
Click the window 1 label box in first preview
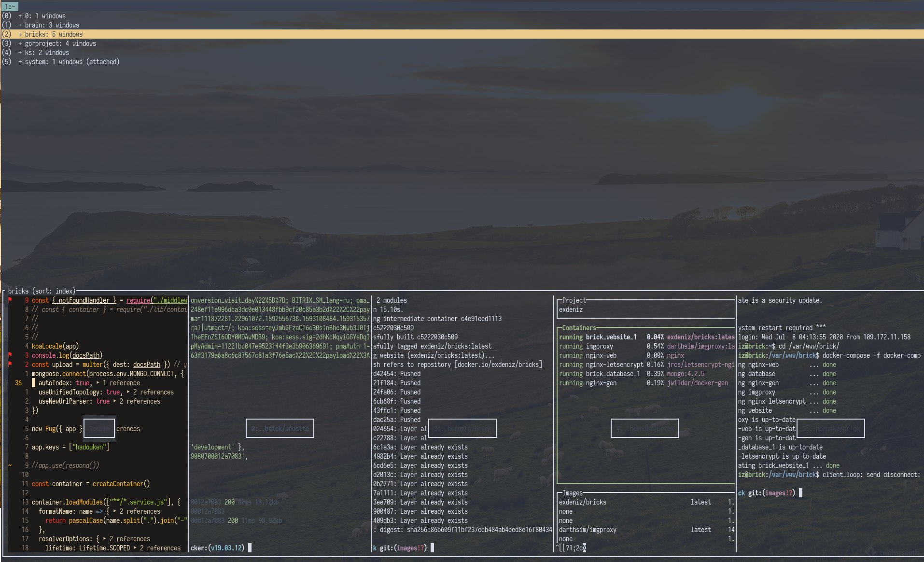click(99, 428)
